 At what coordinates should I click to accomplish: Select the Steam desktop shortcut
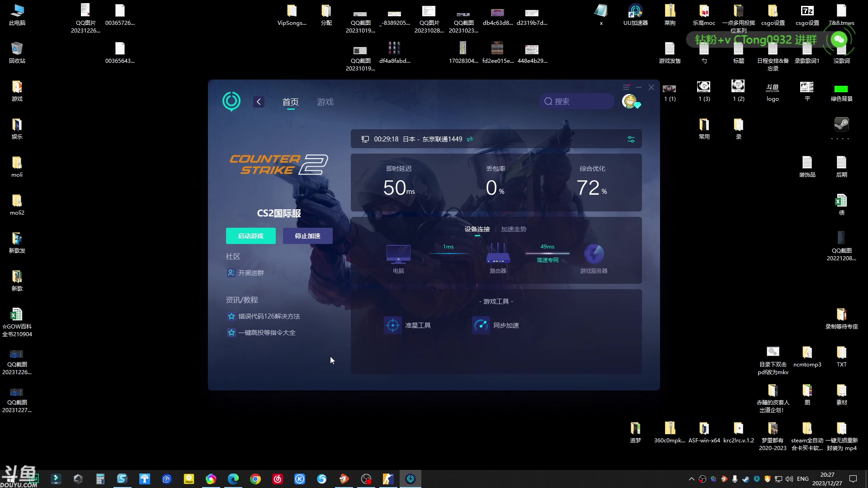841,129
